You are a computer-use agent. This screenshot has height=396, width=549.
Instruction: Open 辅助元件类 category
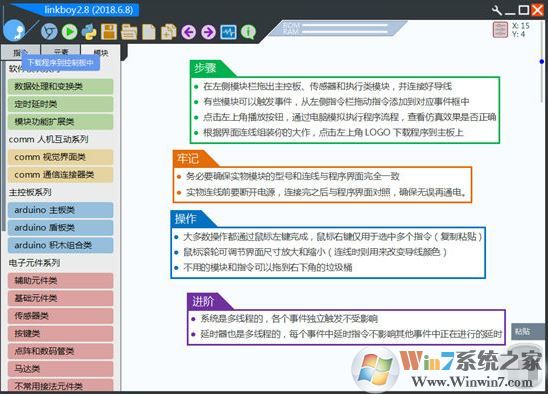click(60, 280)
